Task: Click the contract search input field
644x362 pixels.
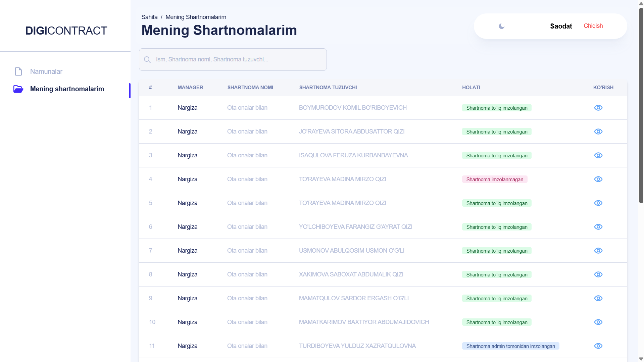Action: click(x=238, y=59)
